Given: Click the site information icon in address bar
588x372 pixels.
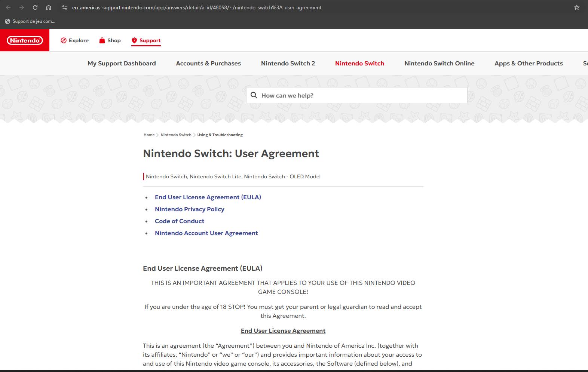Looking at the screenshot, I should coord(65,7).
